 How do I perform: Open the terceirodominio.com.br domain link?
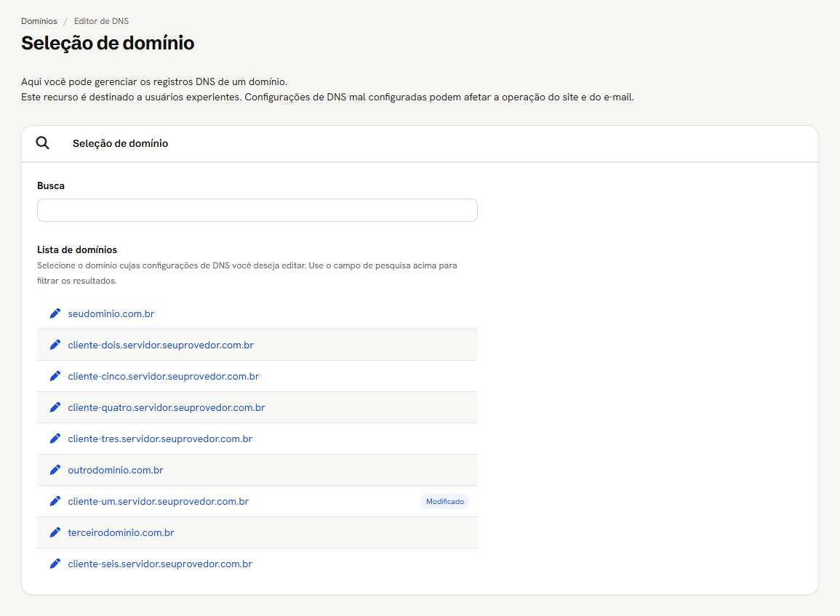(x=121, y=532)
